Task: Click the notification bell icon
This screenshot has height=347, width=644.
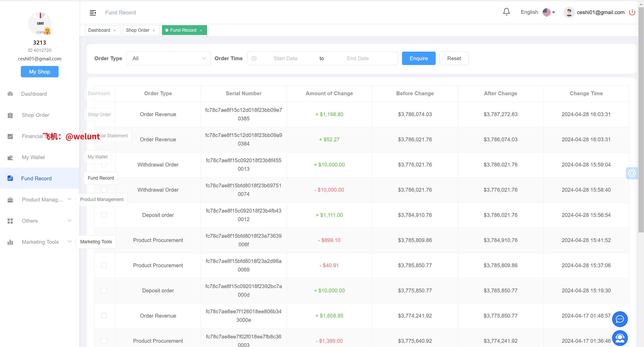Action: (506, 12)
